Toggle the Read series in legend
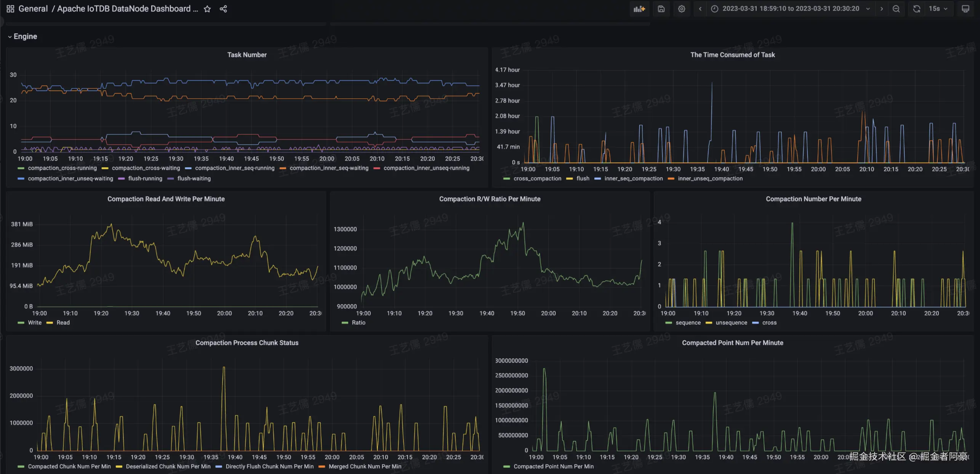This screenshot has height=474, width=980. 63,323
